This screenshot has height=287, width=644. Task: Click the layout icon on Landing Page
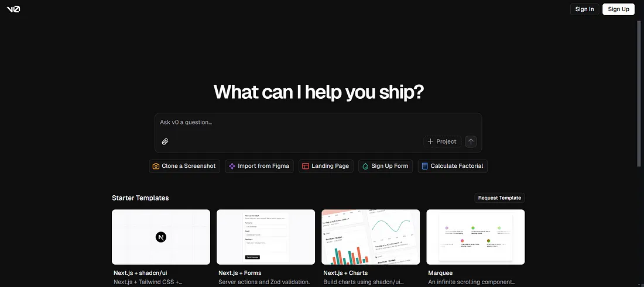pyautogui.click(x=306, y=166)
